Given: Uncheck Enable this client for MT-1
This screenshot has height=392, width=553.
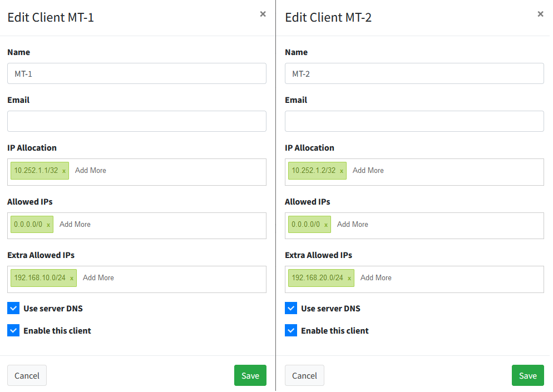Looking at the screenshot, I should click(x=13, y=330).
